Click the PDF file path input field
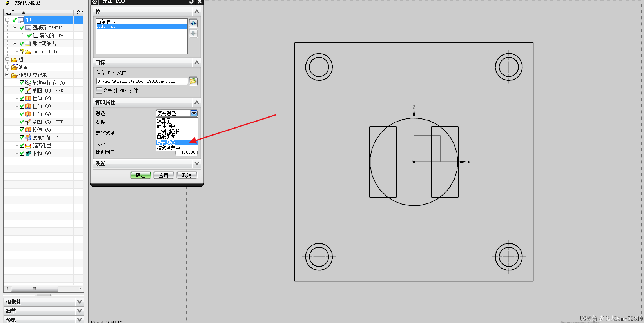Screen dimensions: 644x323 [x=141, y=81]
